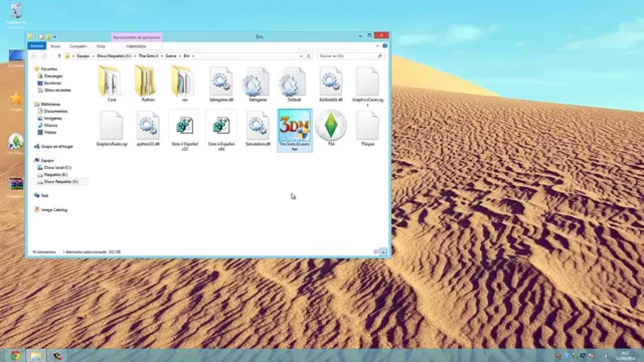Select the Default configuration file
644x362 pixels.
point(294,84)
